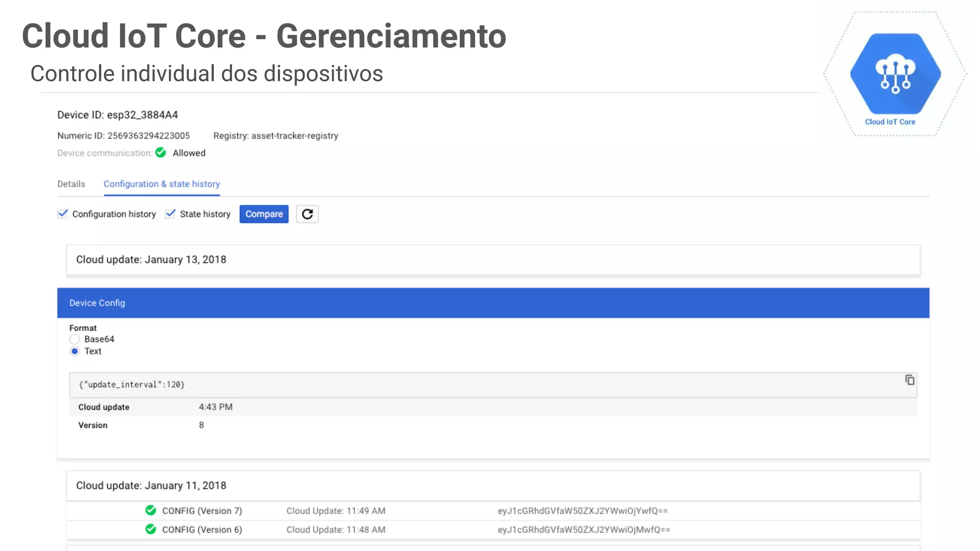
Task: Toggle State history checkbox
Action: (x=170, y=214)
